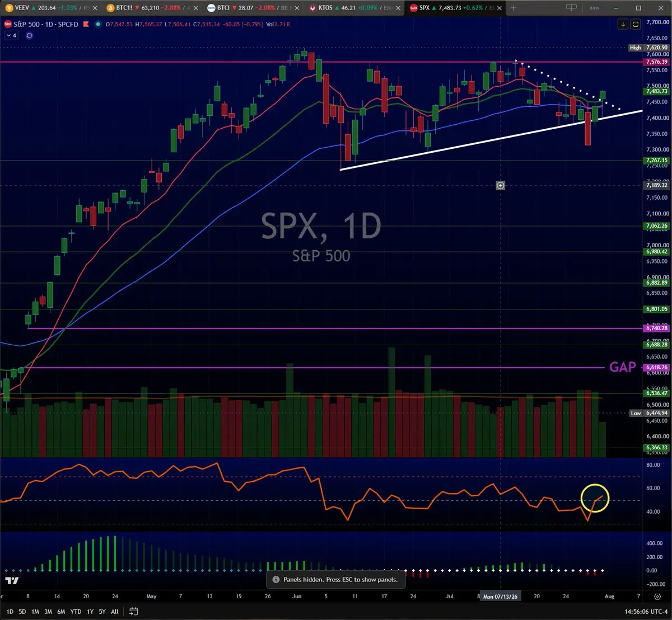Click the S&P 500 symbol logo in legend

point(8,25)
